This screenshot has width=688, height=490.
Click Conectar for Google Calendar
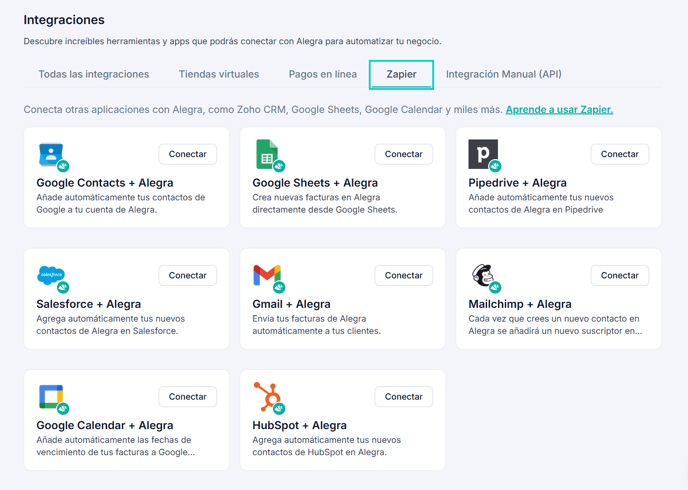click(x=187, y=397)
